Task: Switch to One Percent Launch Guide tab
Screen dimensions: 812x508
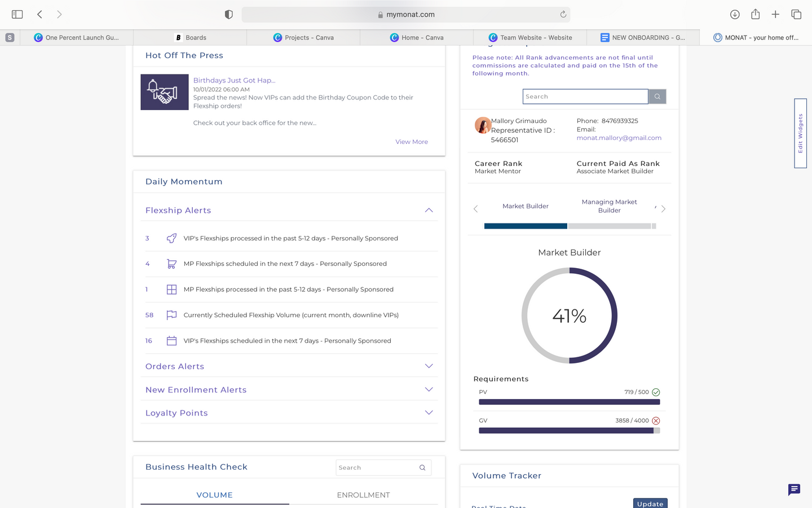Action: pyautogui.click(x=77, y=37)
